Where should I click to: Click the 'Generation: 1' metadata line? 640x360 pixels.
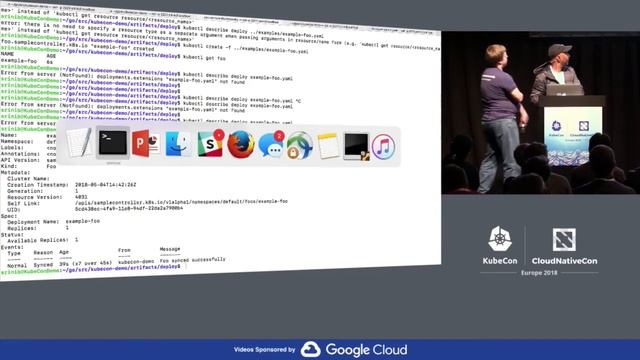42,191
